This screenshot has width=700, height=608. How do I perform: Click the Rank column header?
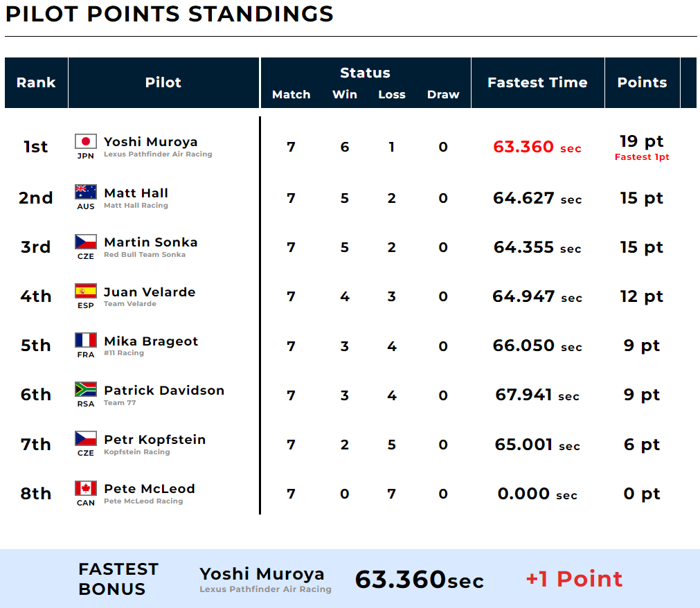click(36, 82)
